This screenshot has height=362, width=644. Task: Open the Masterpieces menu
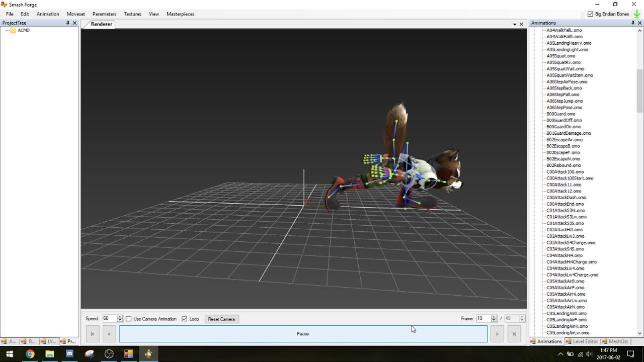pos(180,14)
